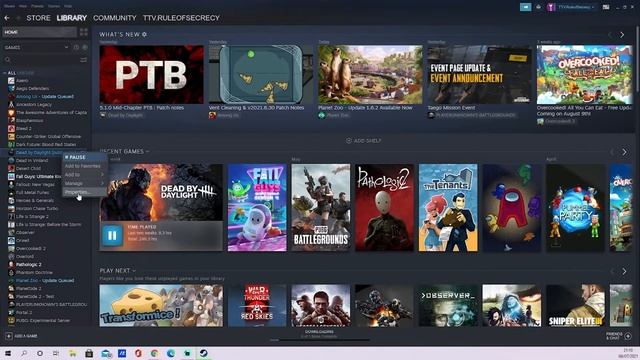
Task: Select Planet Zoo - Update Queued
Action: 45,281
